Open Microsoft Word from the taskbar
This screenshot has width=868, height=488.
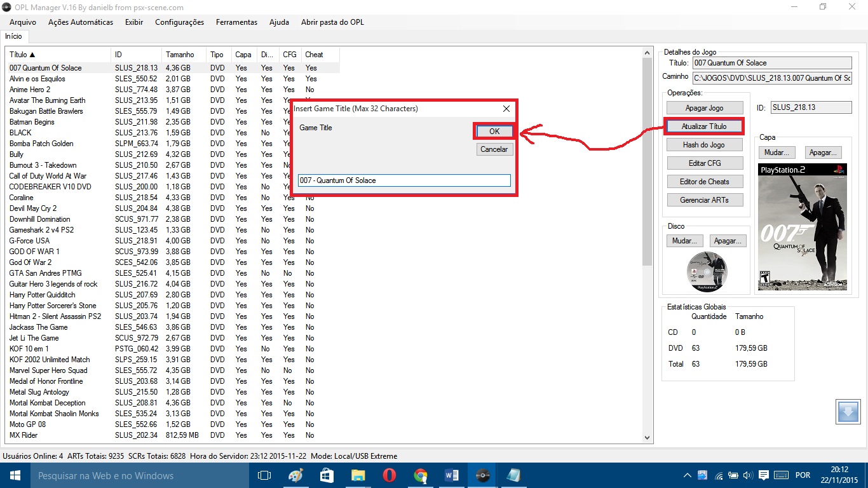(x=452, y=475)
